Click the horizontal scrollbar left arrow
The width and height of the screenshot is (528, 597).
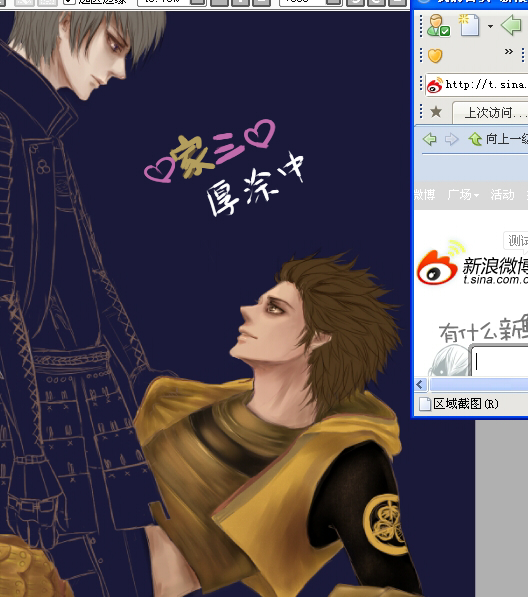click(x=420, y=385)
